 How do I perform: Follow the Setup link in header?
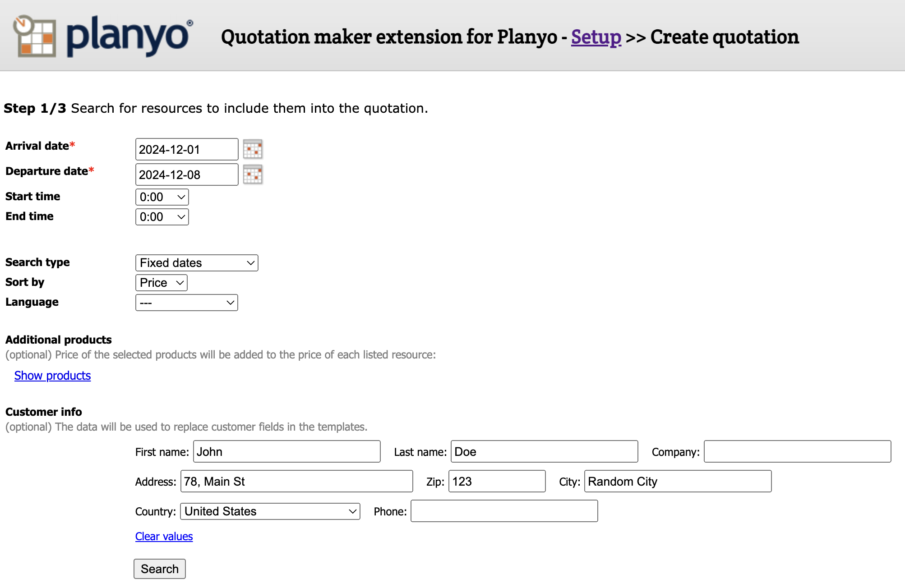point(596,37)
